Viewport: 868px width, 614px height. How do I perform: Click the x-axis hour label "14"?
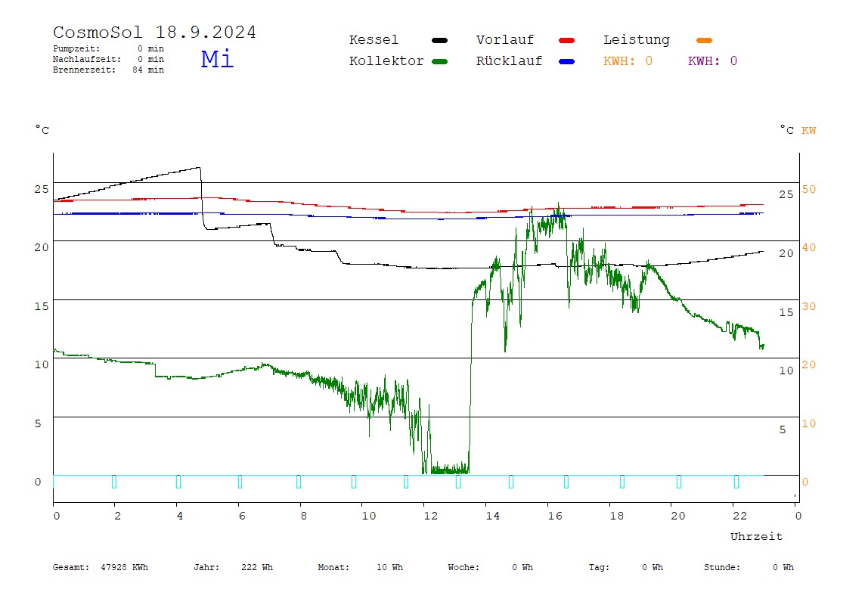coord(493,516)
